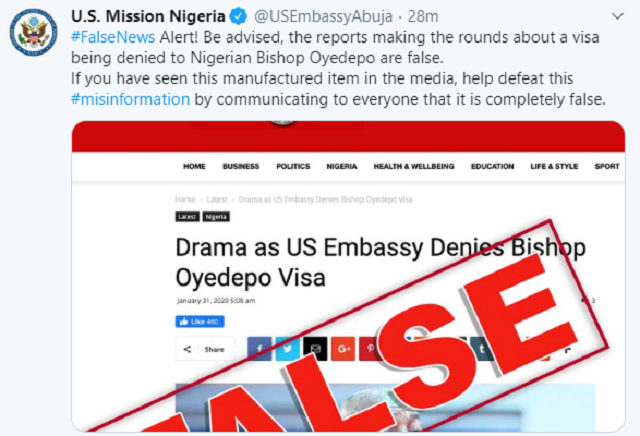Click the blue verified badge

(x=238, y=16)
